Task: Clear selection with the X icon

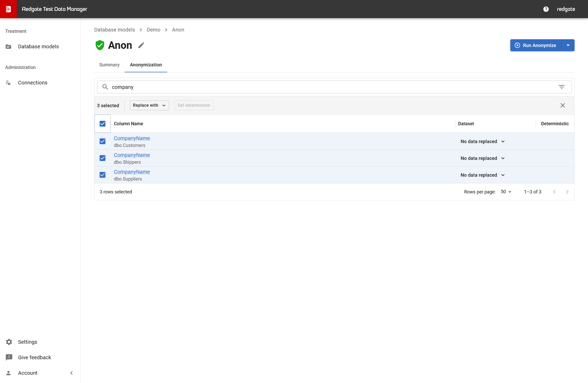Action: [562, 105]
